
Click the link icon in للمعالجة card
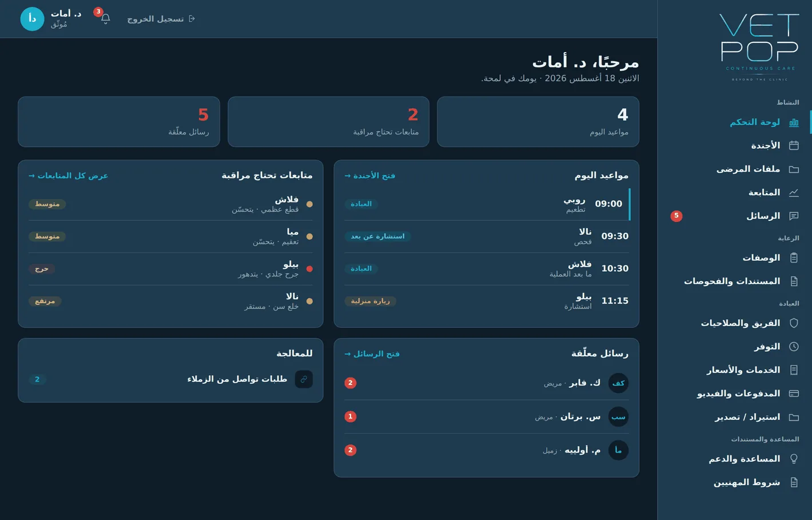point(304,379)
